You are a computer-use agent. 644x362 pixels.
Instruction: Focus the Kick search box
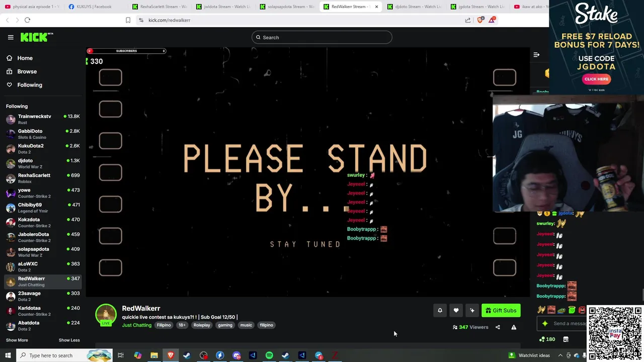click(322, 37)
